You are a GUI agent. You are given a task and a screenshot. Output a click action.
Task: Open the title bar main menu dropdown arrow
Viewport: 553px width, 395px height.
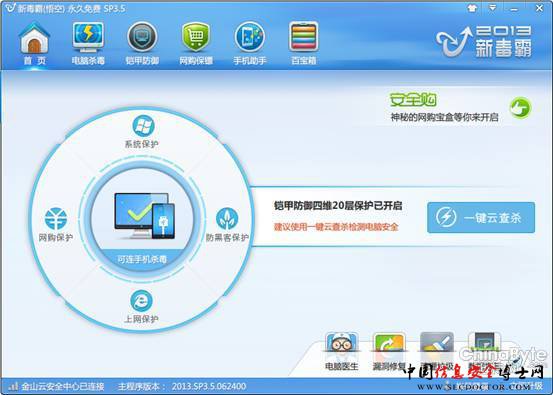[x=493, y=8]
